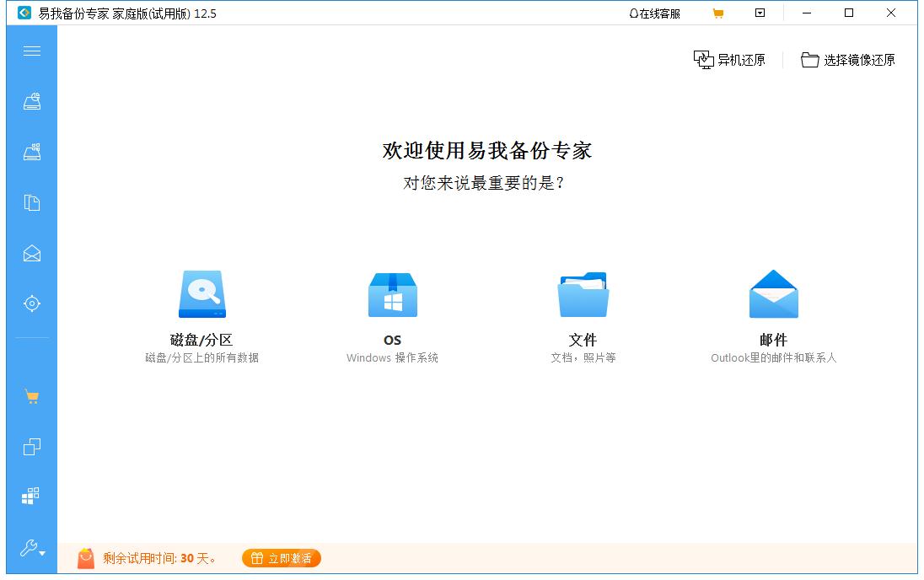Open disk/partition backup from sidebar
The height and width of the screenshot is (580, 924).
click(x=32, y=102)
